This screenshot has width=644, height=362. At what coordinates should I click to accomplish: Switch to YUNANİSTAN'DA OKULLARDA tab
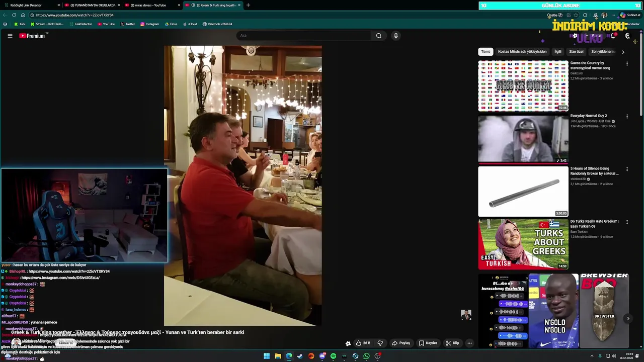pos(93,5)
